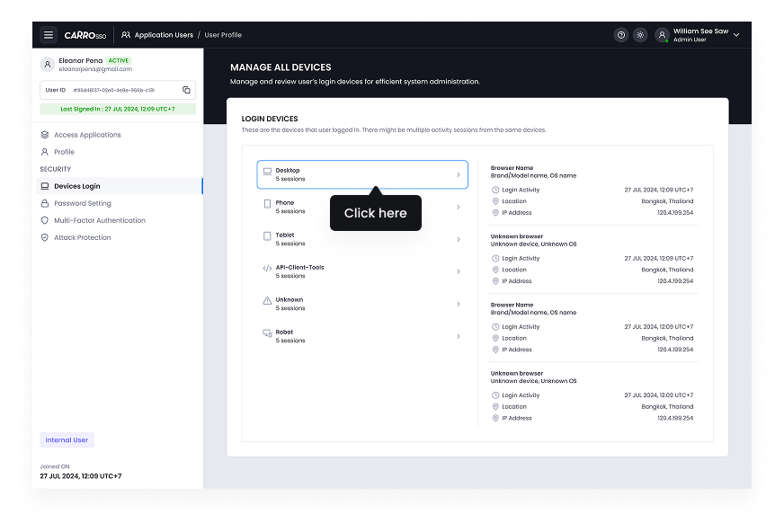Expand the Robot sessions entry
Image resolution: width=784 pixels, height=532 pixels.
click(362, 336)
